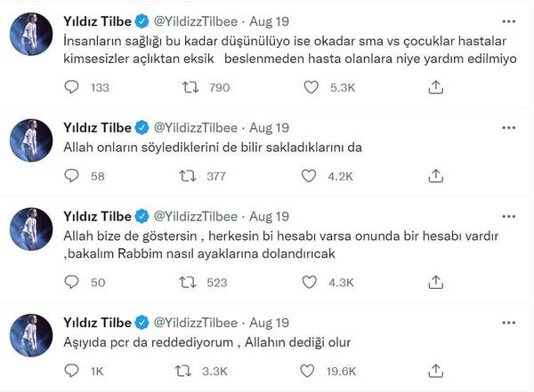This screenshot has height=392, width=534.
Task: Share the tweet about 'sma vs çocuklar'
Action: tap(435, 86)
